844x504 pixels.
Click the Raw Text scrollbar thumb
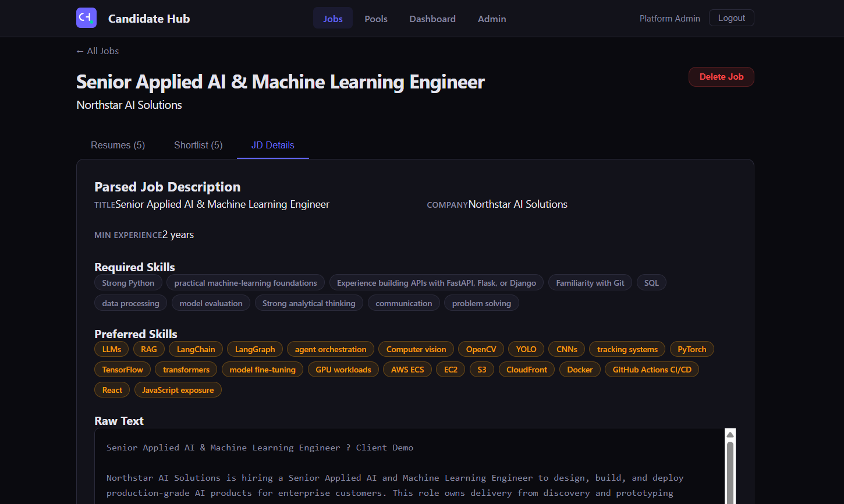click(x=730, y=473)
